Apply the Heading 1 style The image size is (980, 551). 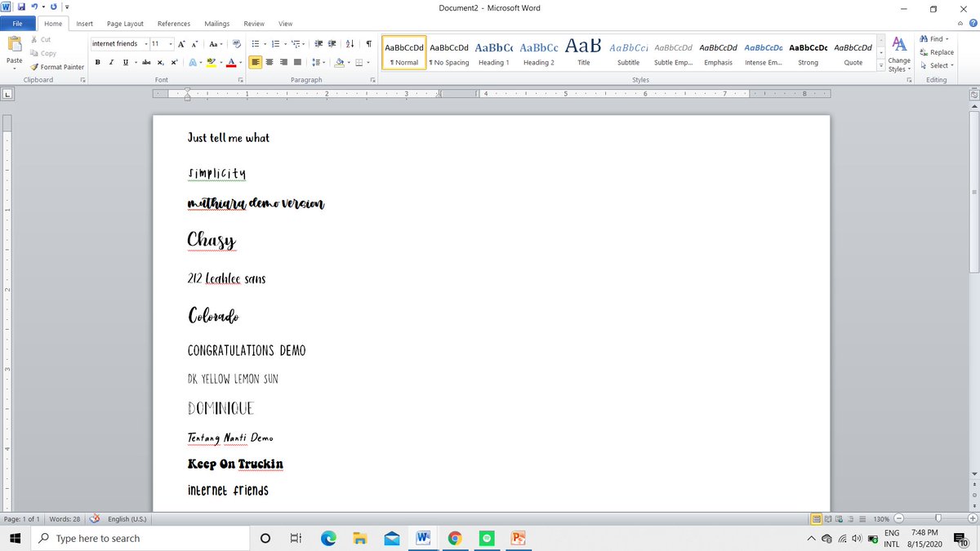click(493, 53)
